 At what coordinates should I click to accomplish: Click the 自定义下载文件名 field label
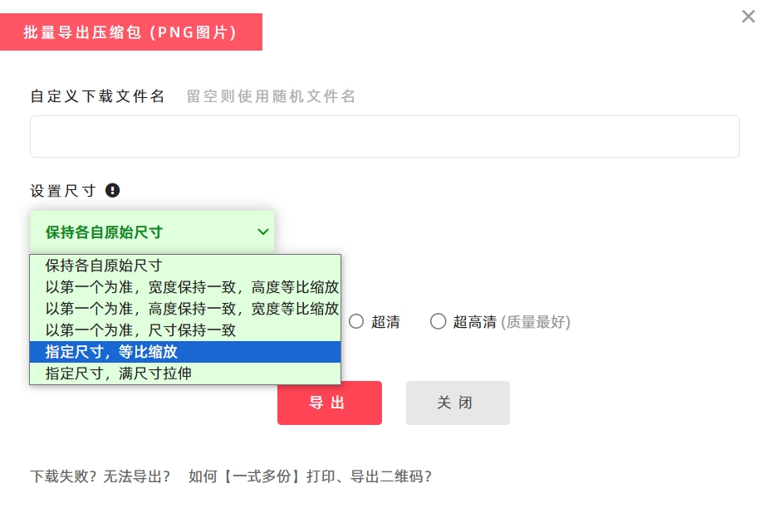98,96
